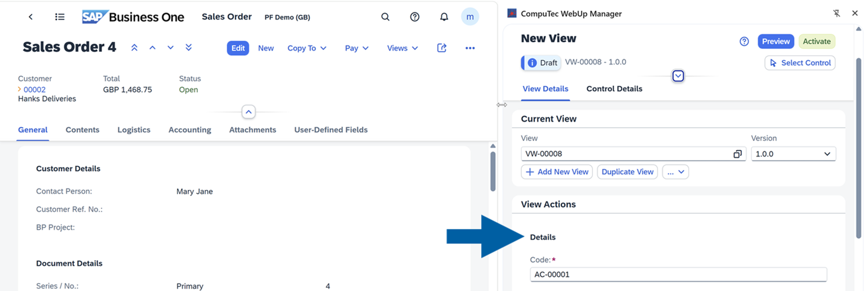The image size is (868, 291).
Task: Click 'GBP 1,468.75' total value
Action: [127, 89]
